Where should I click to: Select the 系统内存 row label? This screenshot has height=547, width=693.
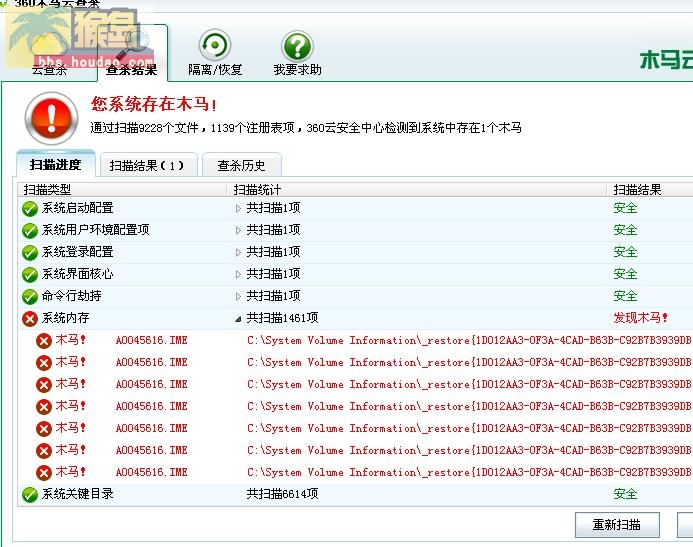[65, 318]
